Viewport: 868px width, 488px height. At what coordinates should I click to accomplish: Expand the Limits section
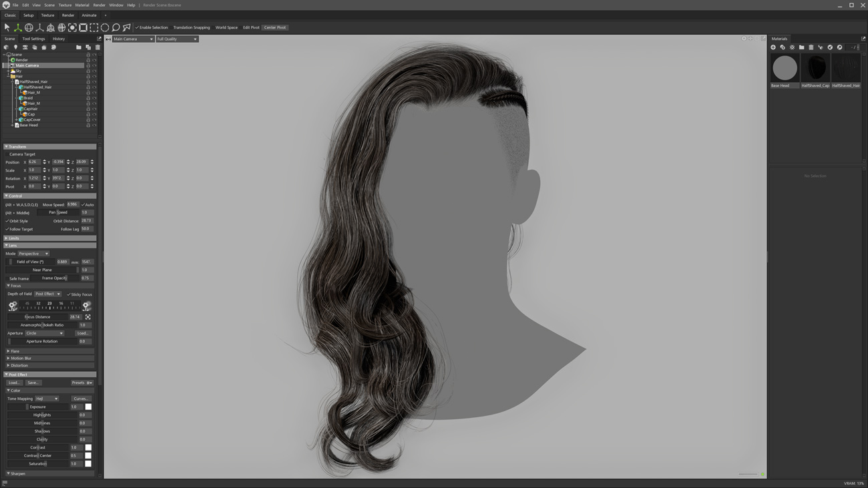(49, 238)
